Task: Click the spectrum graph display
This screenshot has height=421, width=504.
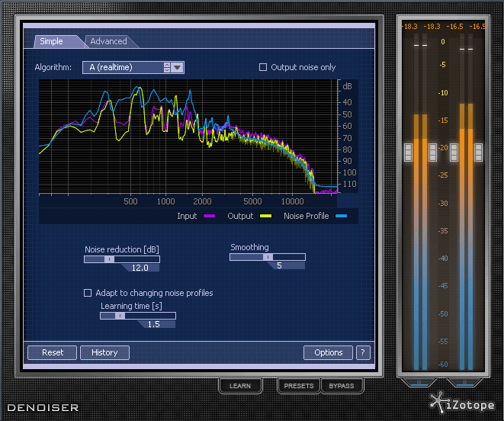Action: [188, 137]
